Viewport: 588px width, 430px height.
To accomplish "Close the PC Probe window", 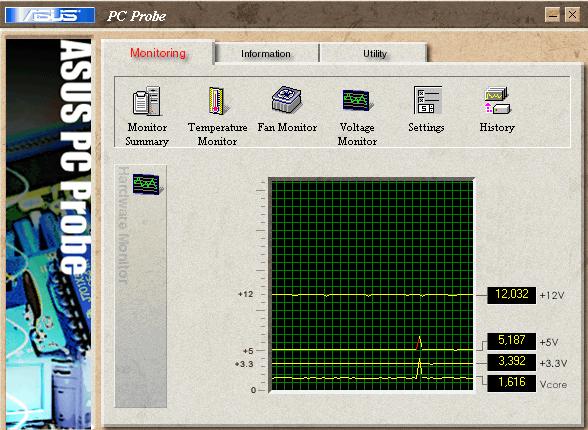I will (x=572, y=15).
